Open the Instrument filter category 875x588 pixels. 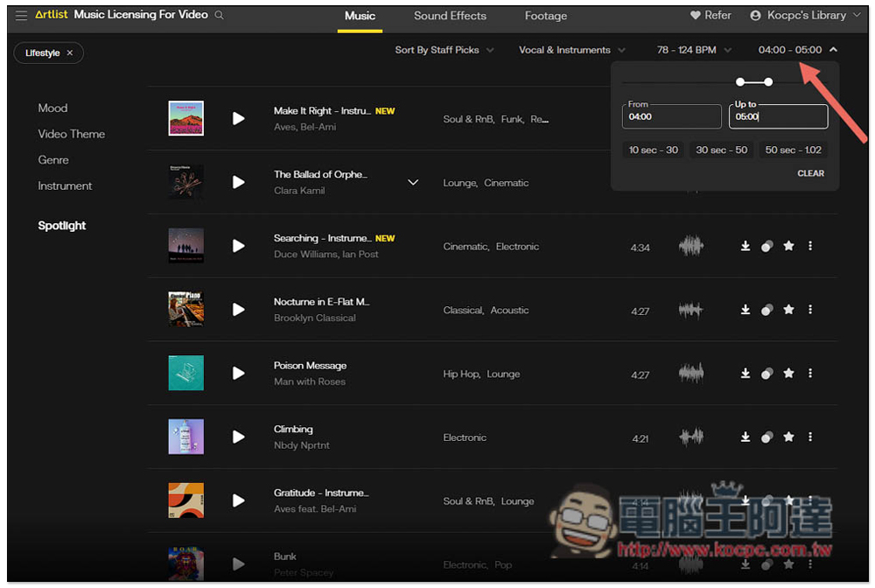[x=65, y=185]
